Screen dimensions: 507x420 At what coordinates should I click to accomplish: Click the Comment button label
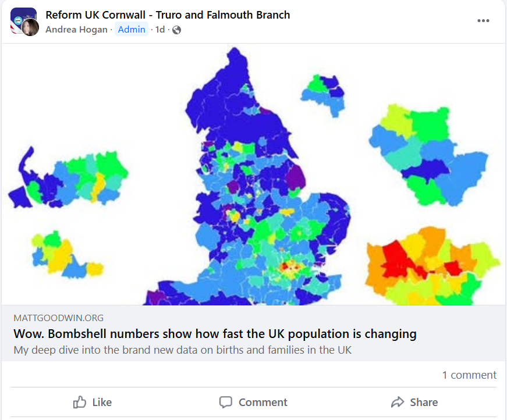263,402
